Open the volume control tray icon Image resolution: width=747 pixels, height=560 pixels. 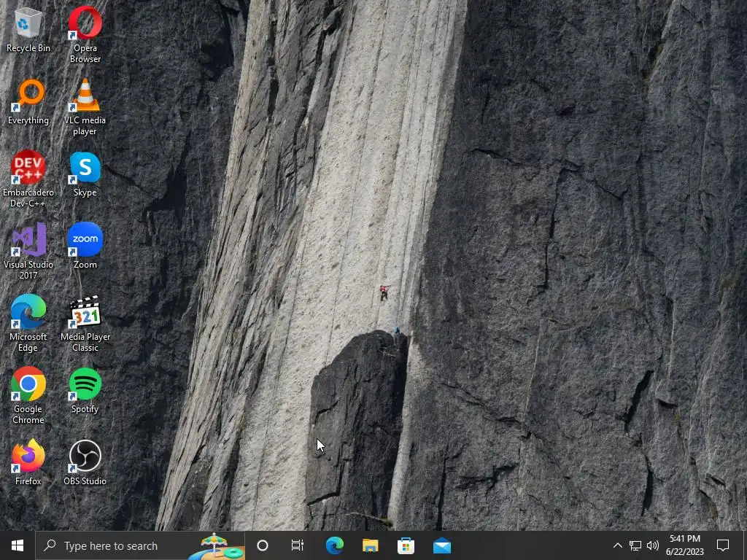tap(653, 545)
